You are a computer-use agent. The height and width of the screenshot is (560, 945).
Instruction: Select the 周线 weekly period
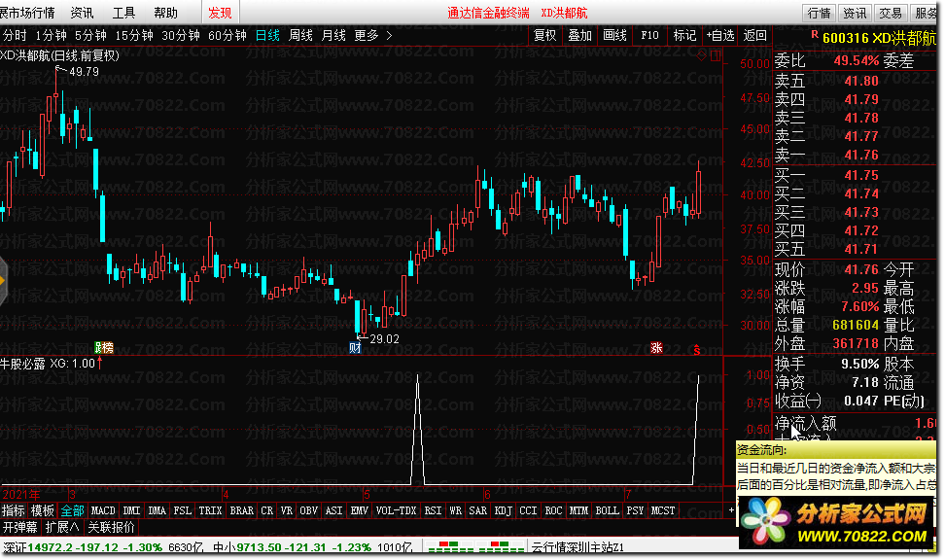click(x=300, y=36)
